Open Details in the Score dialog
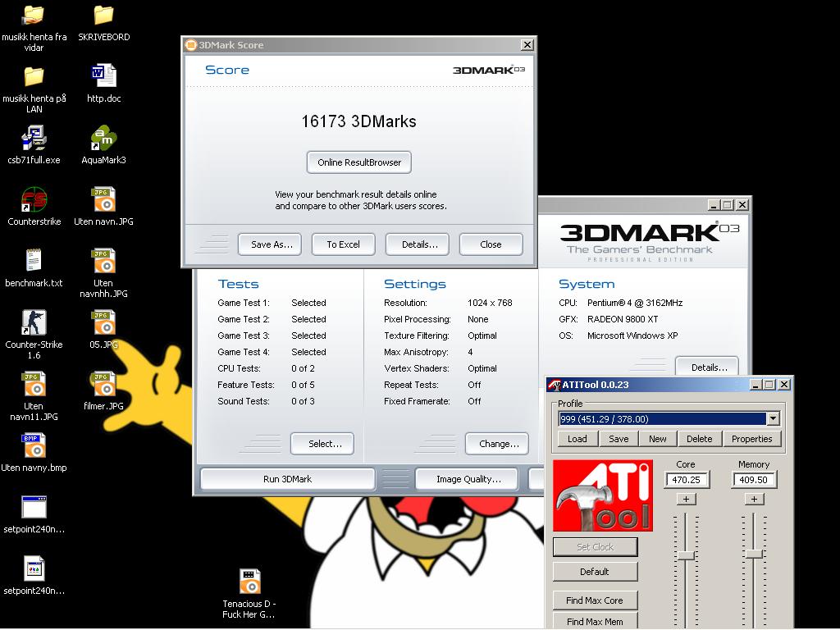The height and width of the screenshot is (630, 840). point(419,244)
